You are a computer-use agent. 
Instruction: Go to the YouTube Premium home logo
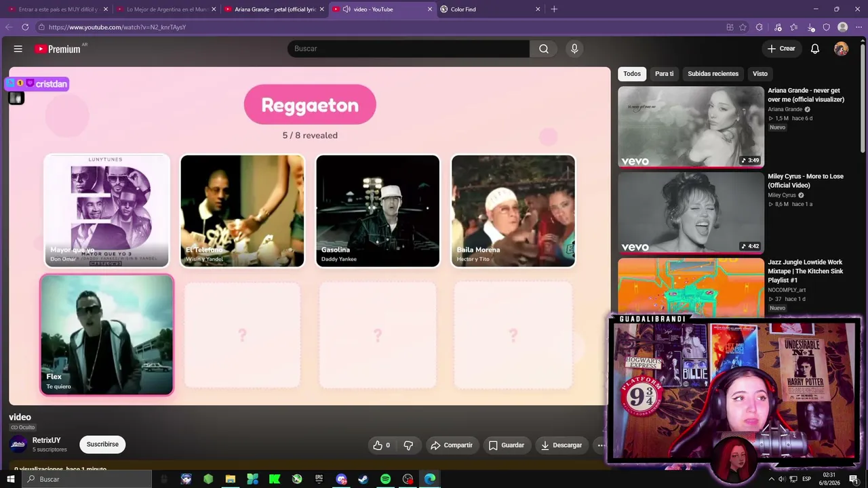tap(58, 49)
